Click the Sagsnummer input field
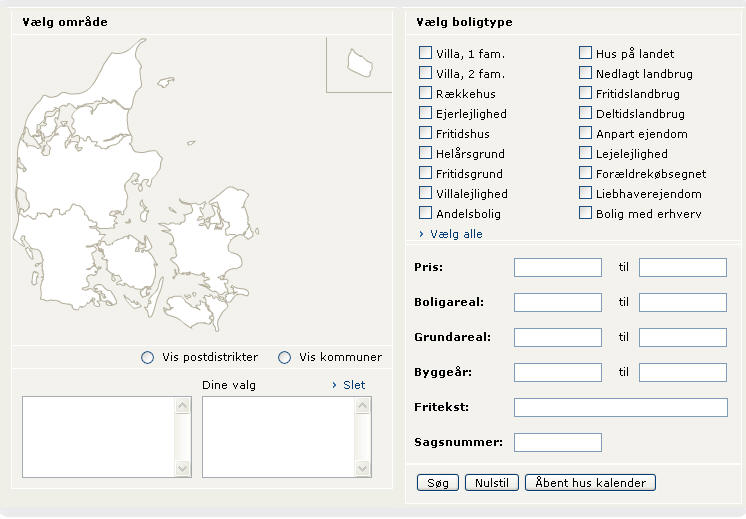This screenshot has height=519, width=746. pos(558,442)
